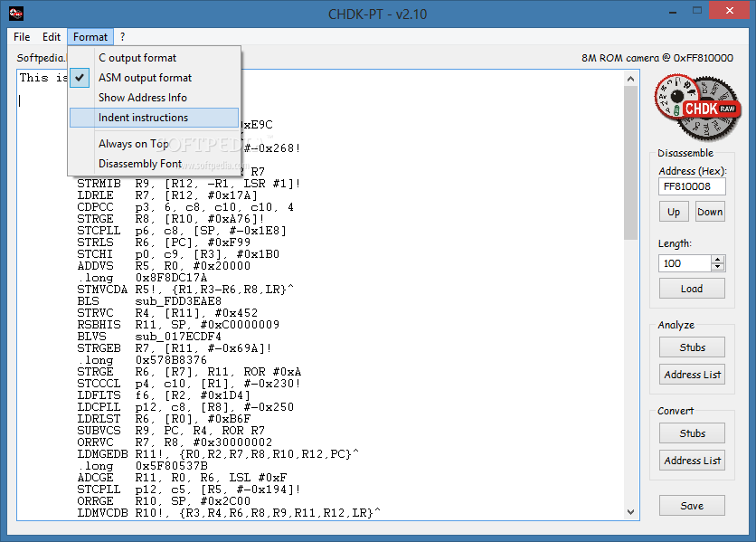
Task: Click the '.long 0x578B8376' line
Action: [x=142, y=360]
